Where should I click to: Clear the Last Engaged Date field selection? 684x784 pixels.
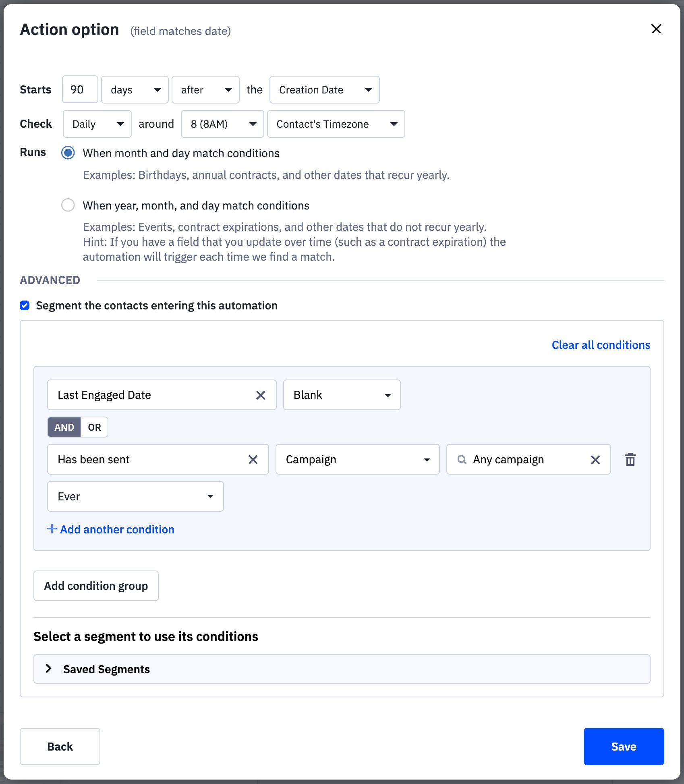click(261, 395)
